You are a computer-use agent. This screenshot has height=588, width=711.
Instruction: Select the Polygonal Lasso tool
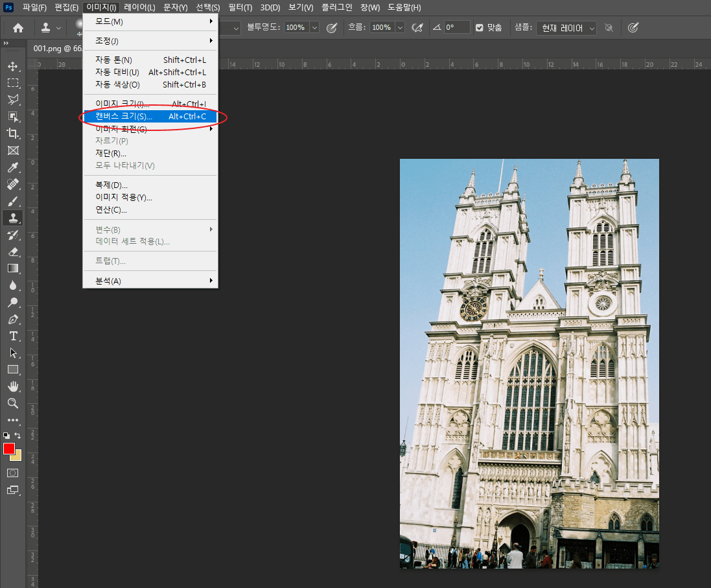[13, 100]
